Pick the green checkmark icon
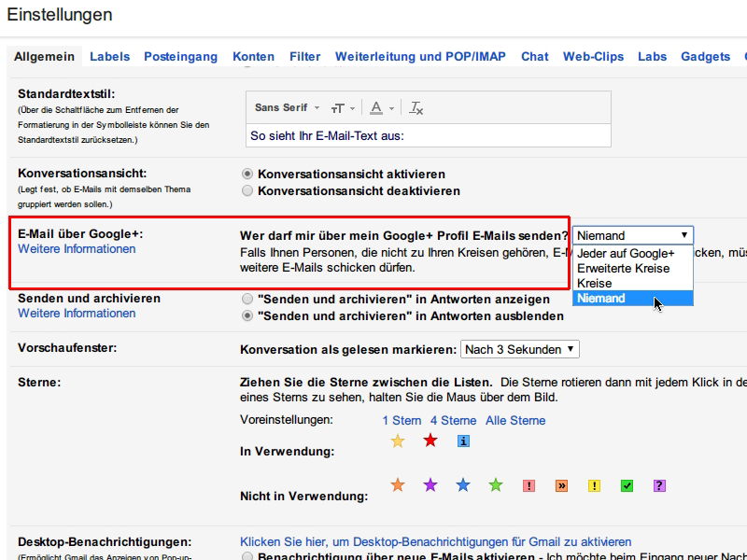This screenshot has width=747, height=560. 627,485
